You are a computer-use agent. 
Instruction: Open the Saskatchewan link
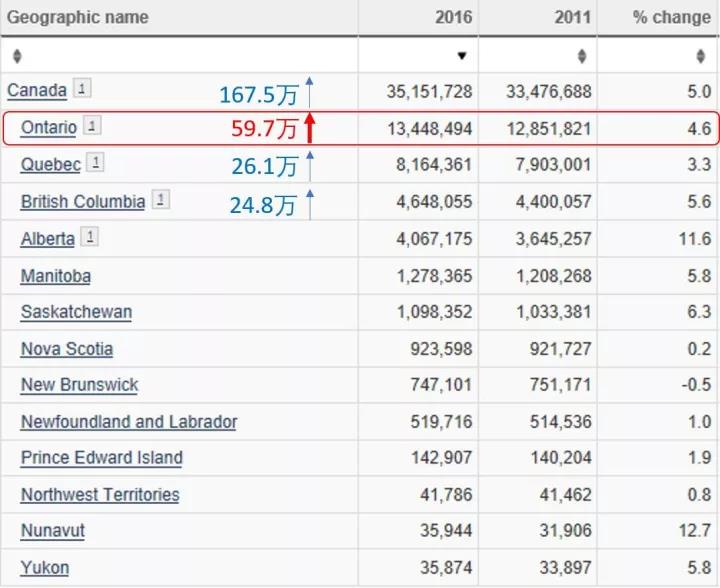[76, 312]
